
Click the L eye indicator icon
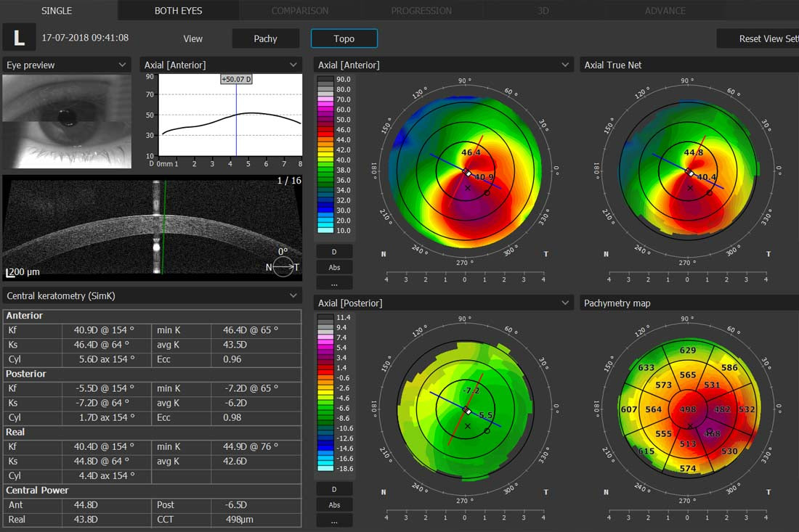pyautogui.click(x=20, y=38)
